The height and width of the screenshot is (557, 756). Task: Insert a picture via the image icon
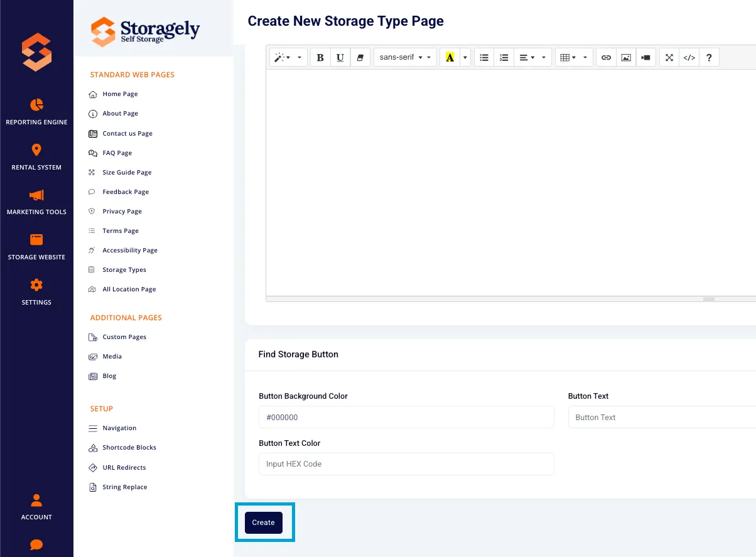626,57
